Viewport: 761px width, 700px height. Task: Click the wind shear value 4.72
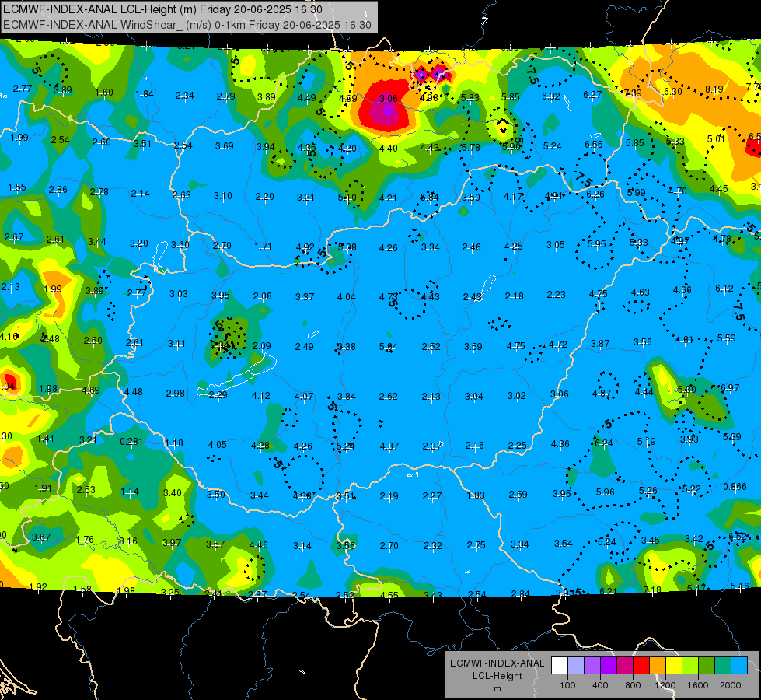[557, 345]
